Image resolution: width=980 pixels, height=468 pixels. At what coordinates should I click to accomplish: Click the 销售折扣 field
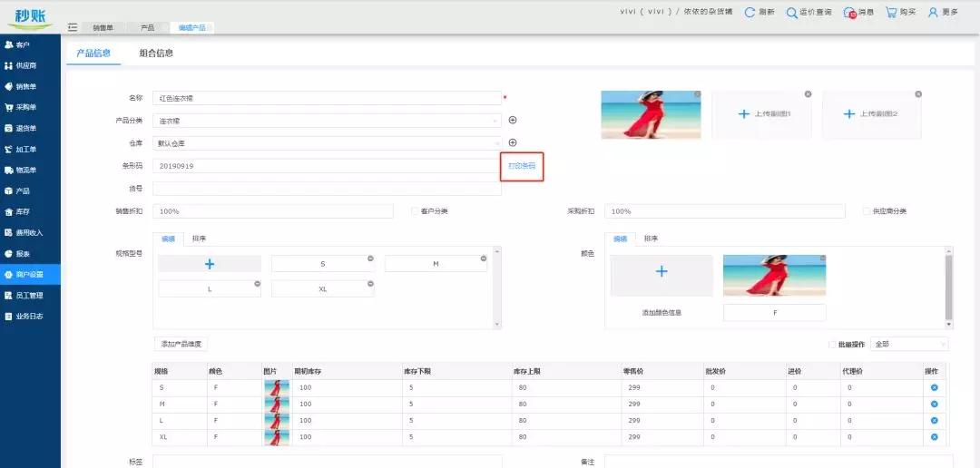[x=273, y=211]
